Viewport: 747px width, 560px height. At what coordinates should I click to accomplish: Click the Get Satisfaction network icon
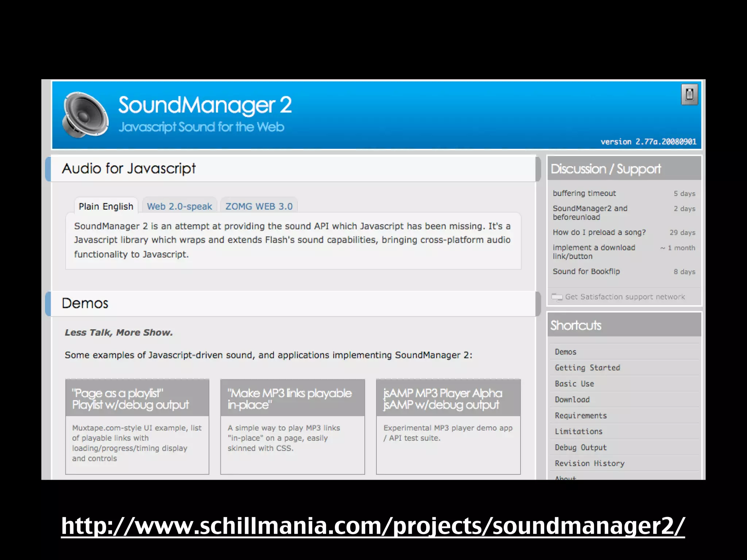(557, 297)
